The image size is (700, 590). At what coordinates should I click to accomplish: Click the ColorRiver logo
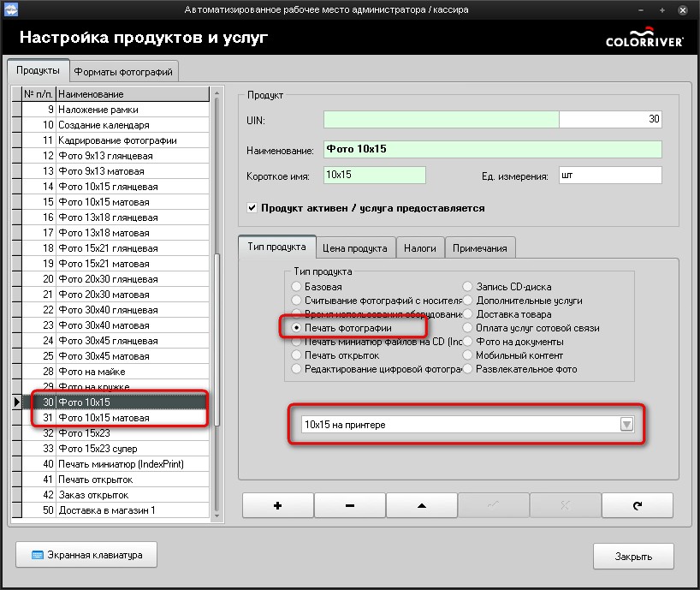[642, 38]
